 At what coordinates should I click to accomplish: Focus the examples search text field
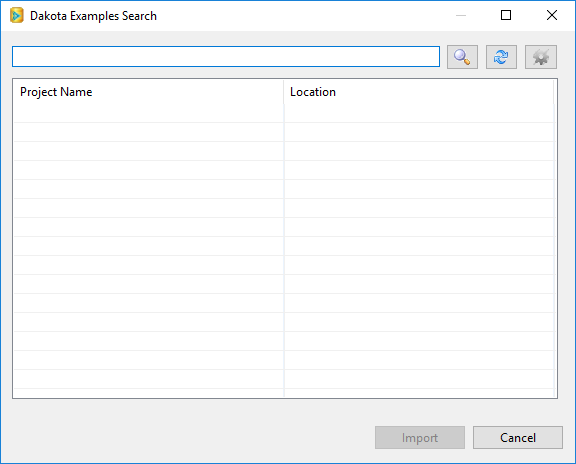pos(226,57)
